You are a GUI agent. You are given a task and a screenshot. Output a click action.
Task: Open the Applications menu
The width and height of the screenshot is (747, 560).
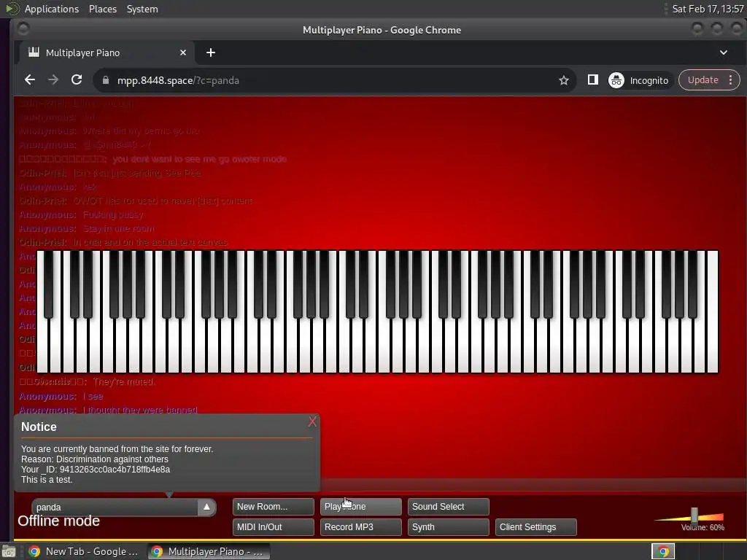tap(52, 9)
